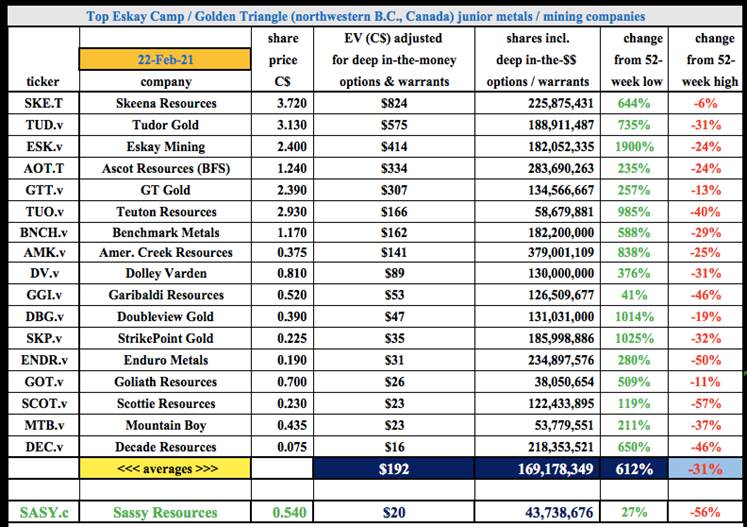Viewport: 747px width, 527px height.
Task: Select the Skeena Resources company cell
Action: 165,103
